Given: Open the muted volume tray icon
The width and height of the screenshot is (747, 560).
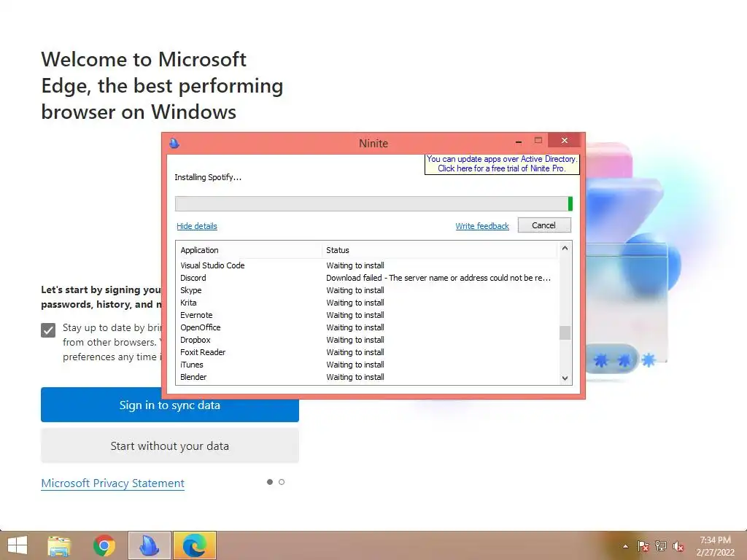Looking at the screenshot, I should pyautogui.click(x=678, y=546).
